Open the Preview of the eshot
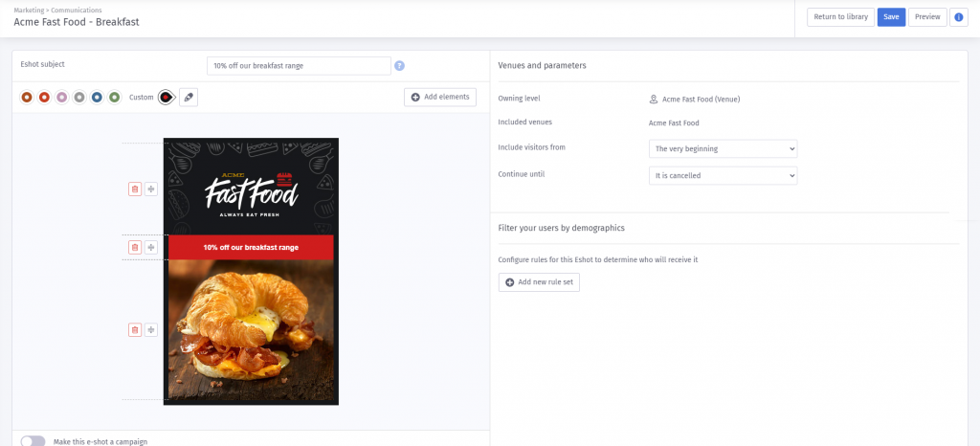The height and width of the screenshot is (446, 980). click(927, 17)
